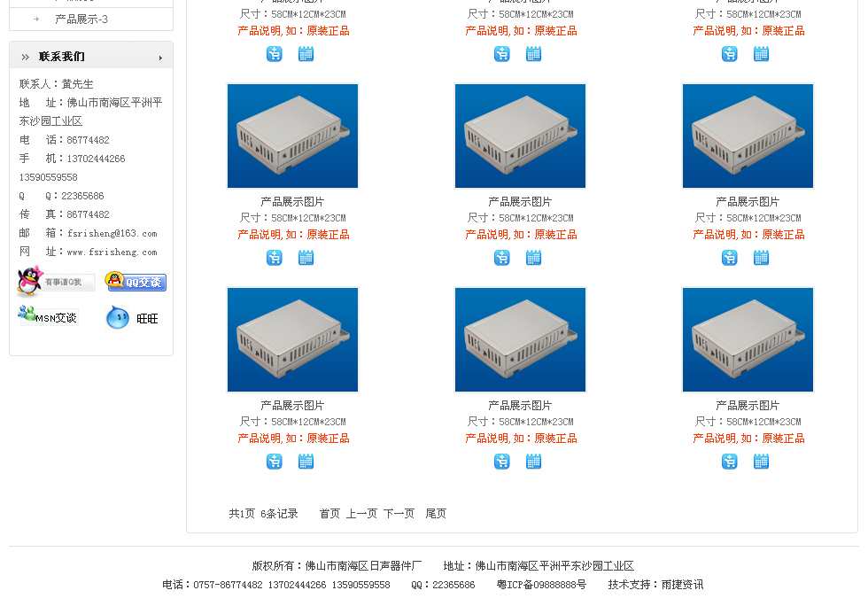Go to 下一页 in pagination
The width and height of the screenshot is (868, 606).
coord(399,514)
